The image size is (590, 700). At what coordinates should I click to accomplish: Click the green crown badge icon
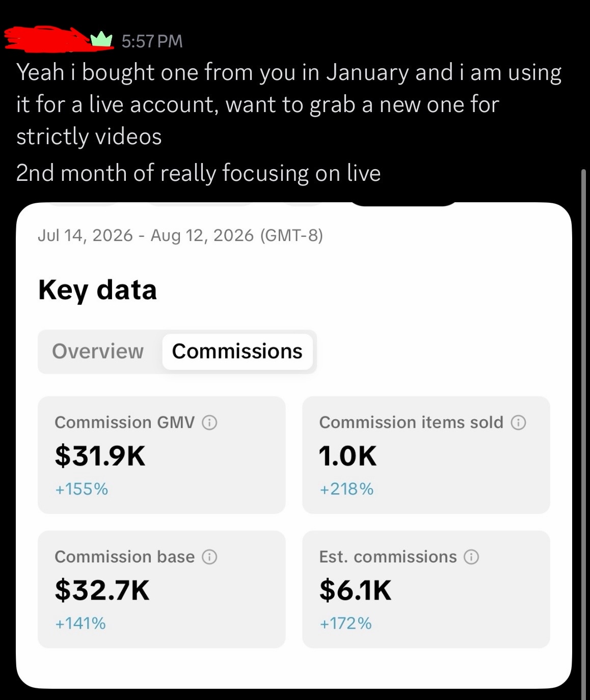[x=101, y=39]
